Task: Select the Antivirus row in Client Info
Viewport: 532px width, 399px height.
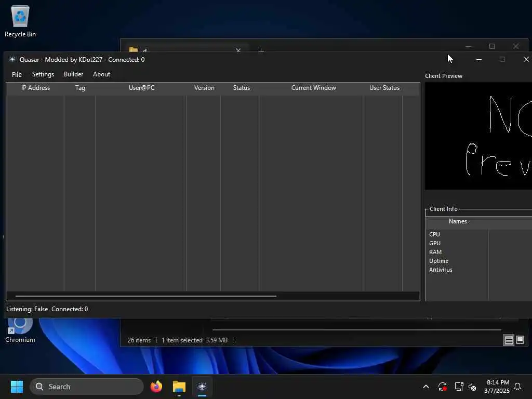Action: point(441,270)
